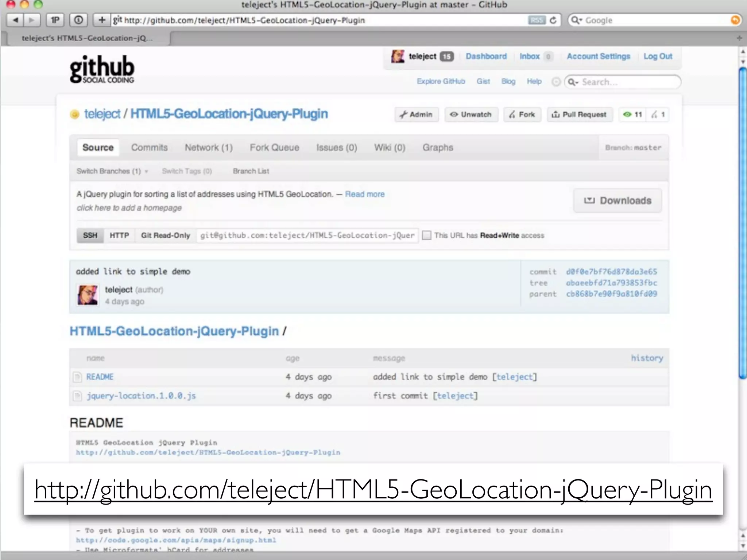This screenshot has height=560, width=747.
Task: Click here to add a homepage
Action: [x=129, y=208]
